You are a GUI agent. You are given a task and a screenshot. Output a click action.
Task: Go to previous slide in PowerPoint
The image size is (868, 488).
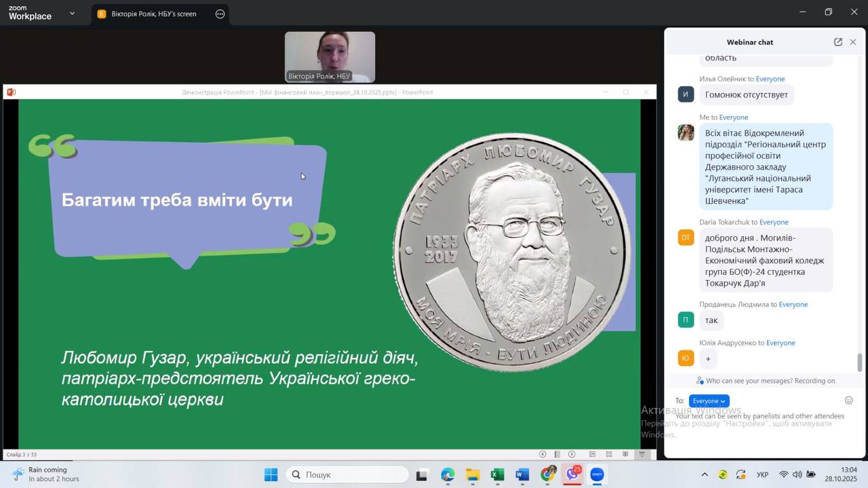point(542,454)
